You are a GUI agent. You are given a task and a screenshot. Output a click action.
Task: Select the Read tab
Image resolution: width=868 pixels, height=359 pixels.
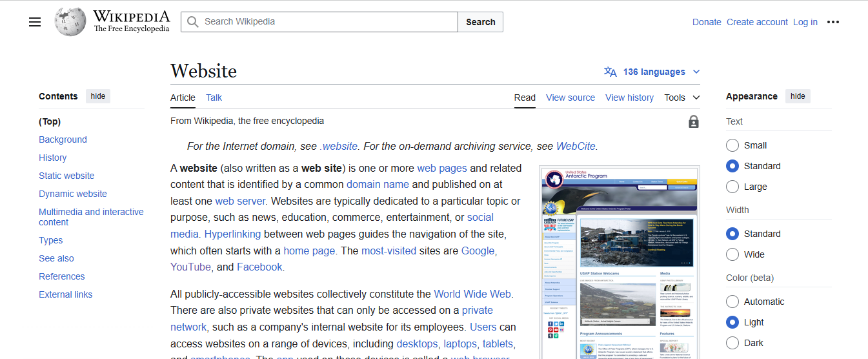(x=525, y=97)
